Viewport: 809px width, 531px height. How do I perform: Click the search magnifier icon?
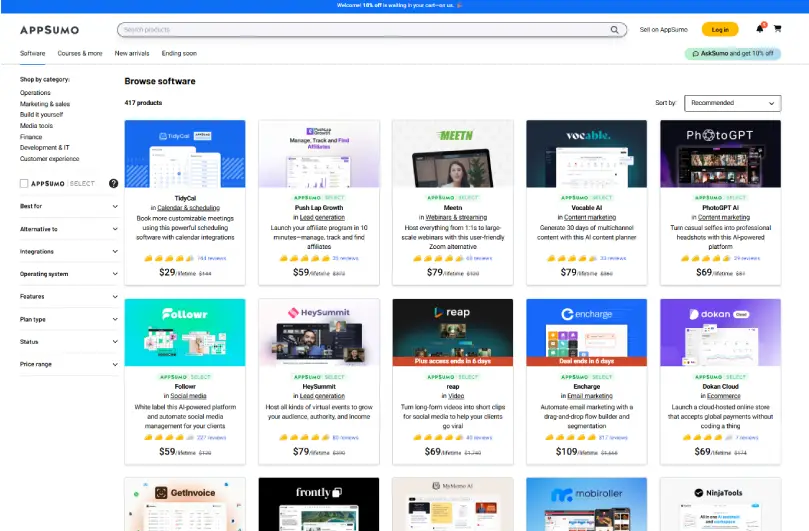tap(614, 30)
